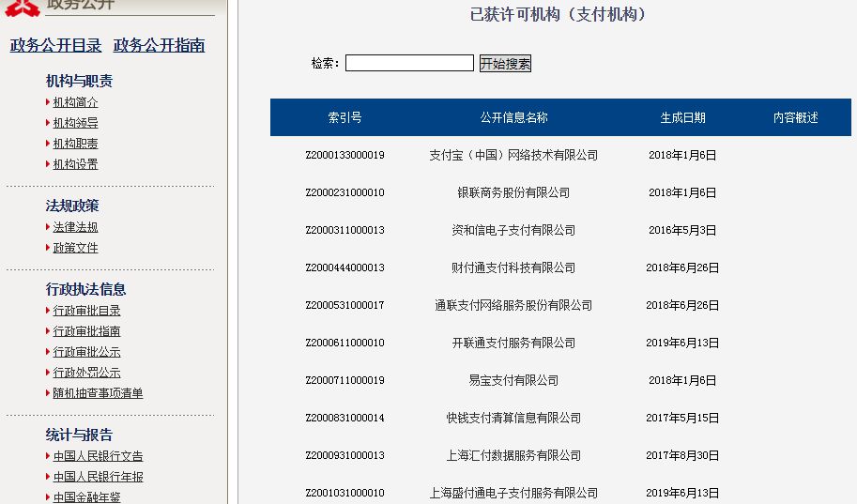Click the 内容概述 column header
The image size is (857, 504).
pyautogui.click(x=795, y=117)
